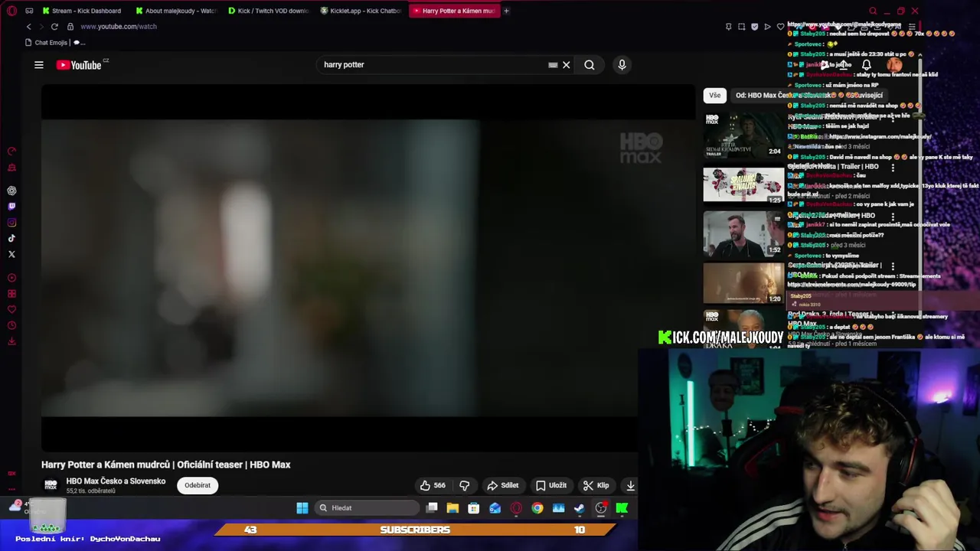Open the Twitch icon in Opera sidebar
This screenshot has width=980, height=551.
tap(11, 207)
